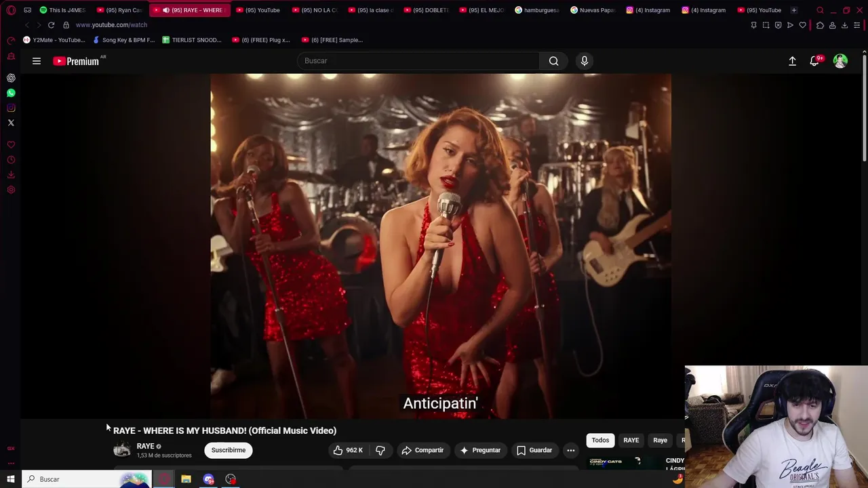The width and height of the screenshot is (868, 488).
Task: Open the Opera GX main menu logo
Action: click(11, 10)
